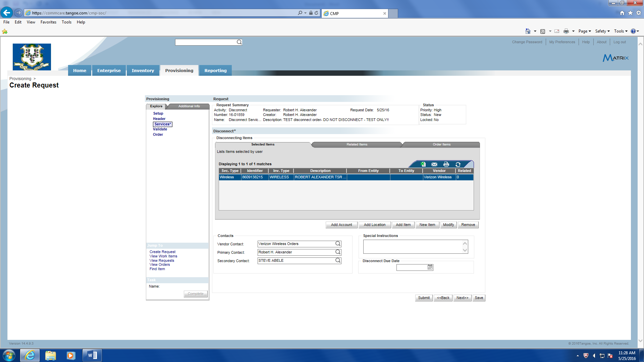Refresh the disconnecting items grid
This screenshot has width=644, height=362.
tap(458, 164)
